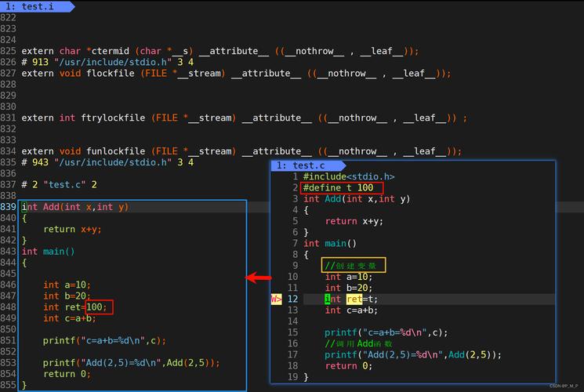This screenshot has height=392, width=584.
Task: Click return x+y; in the test.i pane
Action: pyautogui.click(x=72, y=229)
